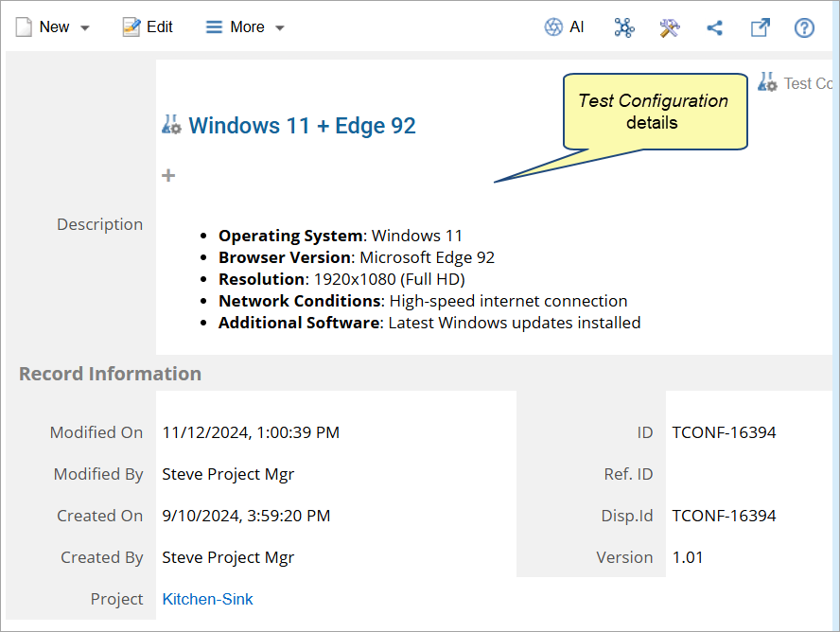Click the flask icon beside Windows 11 title
The width and height of the screenshot is (840, 632).
[171, 125]
